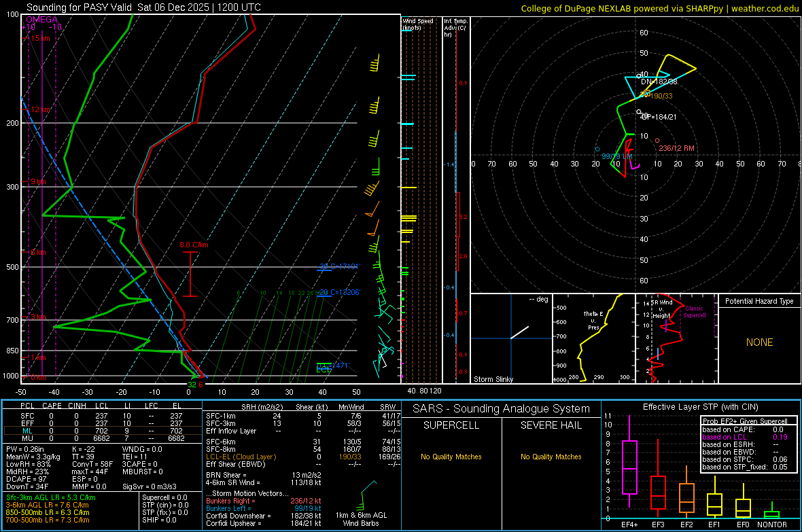Viewport: 802px width, 532px height.
Task: Click the magenta "based on LCL: 0.19" line
Action: [x=745, y=437]
